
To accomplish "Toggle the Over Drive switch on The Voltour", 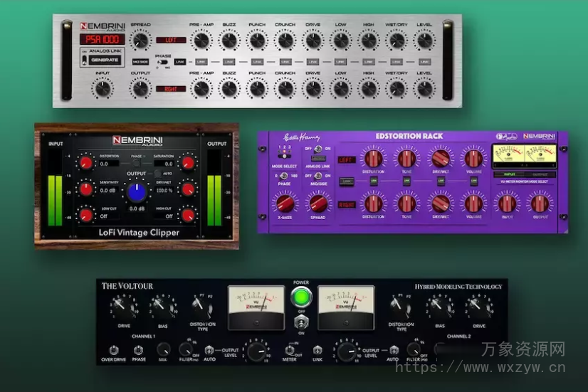I will click(x=114, y=350).
